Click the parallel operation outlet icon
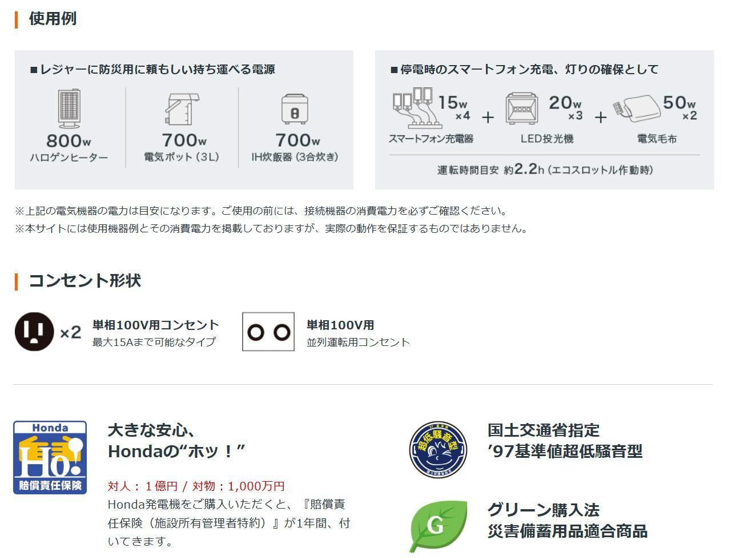 click(268, 332)
